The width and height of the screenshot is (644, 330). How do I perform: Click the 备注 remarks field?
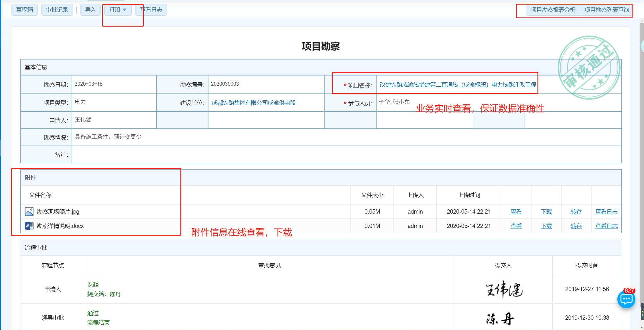(x=346, y=155)
